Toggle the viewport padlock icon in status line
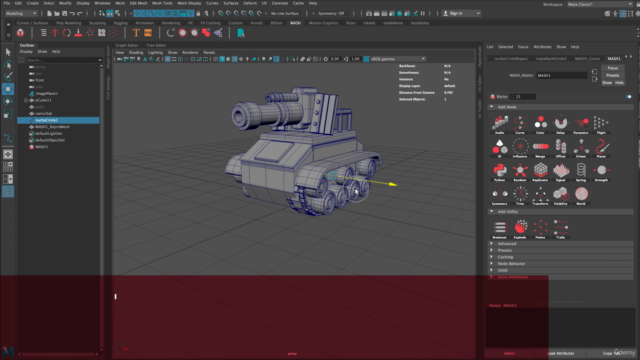Image resolution: width=640 pixels, height=360 pixels. point(198,13)
